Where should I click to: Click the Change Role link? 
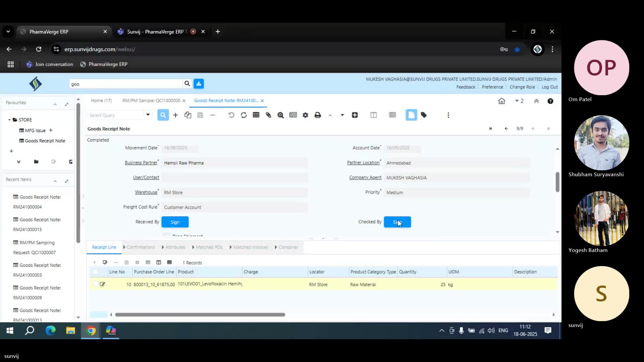[x=522, y=87]
